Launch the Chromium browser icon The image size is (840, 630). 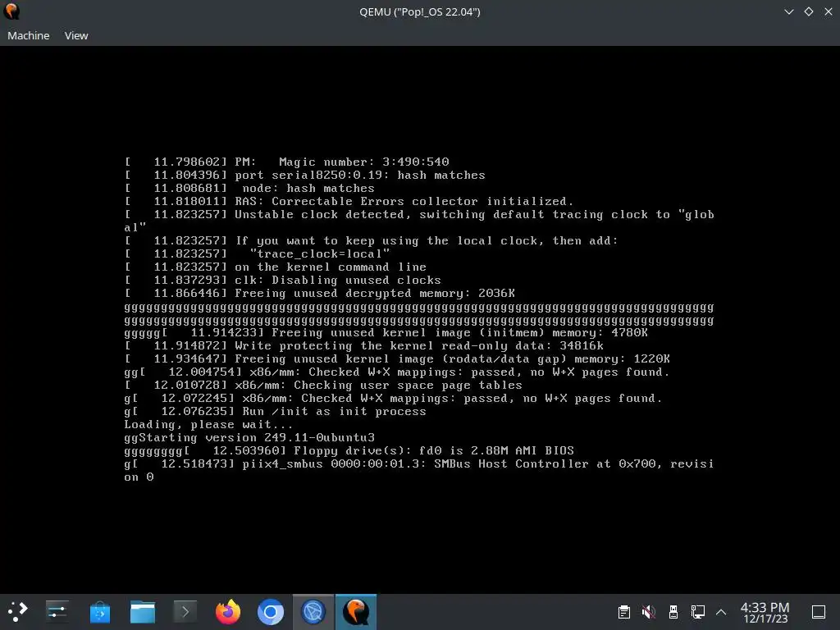tap(271, 612)
